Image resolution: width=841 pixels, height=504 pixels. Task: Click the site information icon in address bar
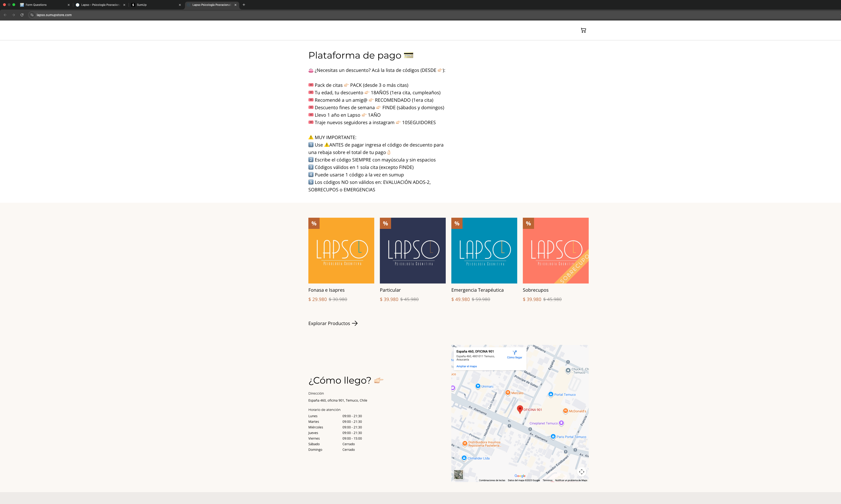click(x=32, y=15)
